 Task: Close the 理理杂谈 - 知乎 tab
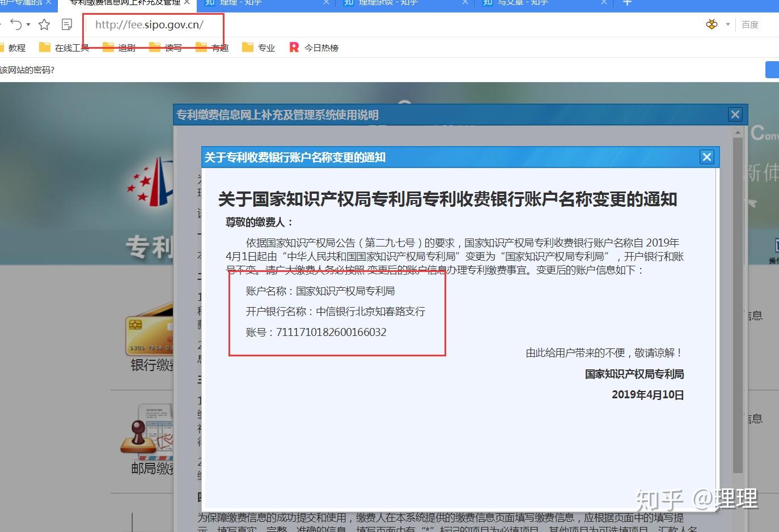[x=465, y=2]
